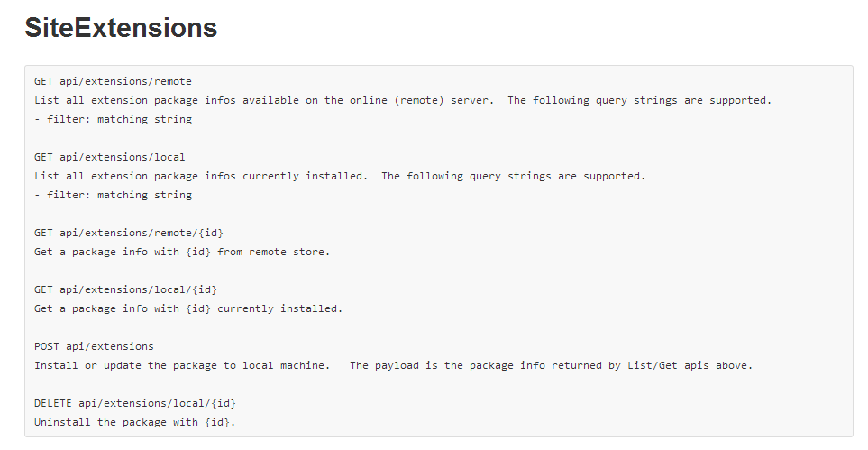Click the "Uninstall the package with {id}" line
868x450 pixels.
[x=135, y=422]
